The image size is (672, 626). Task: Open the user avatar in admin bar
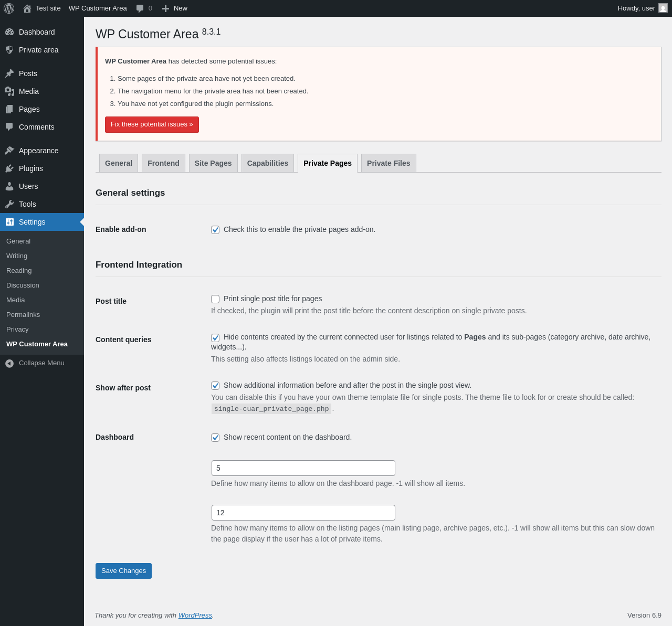pyautogui.click(x=663, y=8)
